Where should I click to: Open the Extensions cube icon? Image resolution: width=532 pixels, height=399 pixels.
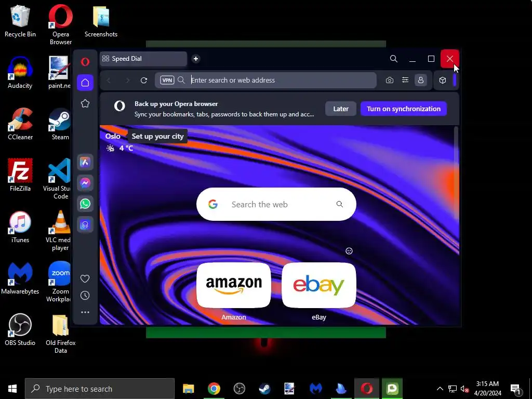pyautogui.click(x=443, y=81)
